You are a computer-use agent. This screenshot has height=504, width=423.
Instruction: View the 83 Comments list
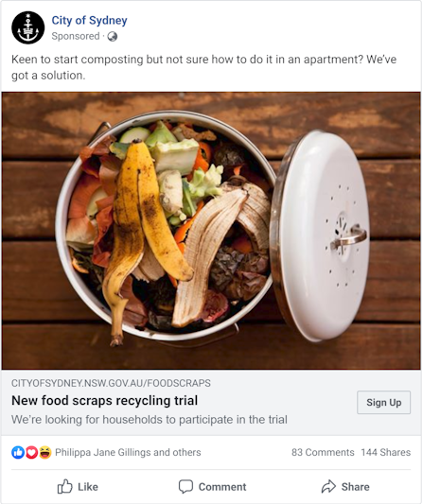click(323, 452)
